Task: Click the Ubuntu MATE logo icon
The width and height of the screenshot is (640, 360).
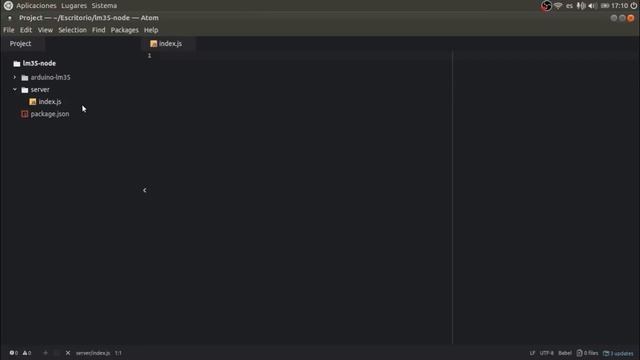Action: pos(8,6)
